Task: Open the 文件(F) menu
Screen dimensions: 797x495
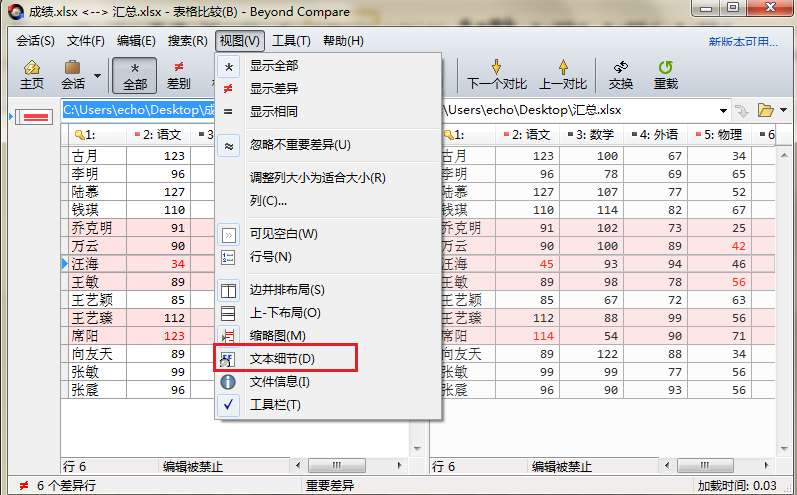Action: [x=85, y=41]
